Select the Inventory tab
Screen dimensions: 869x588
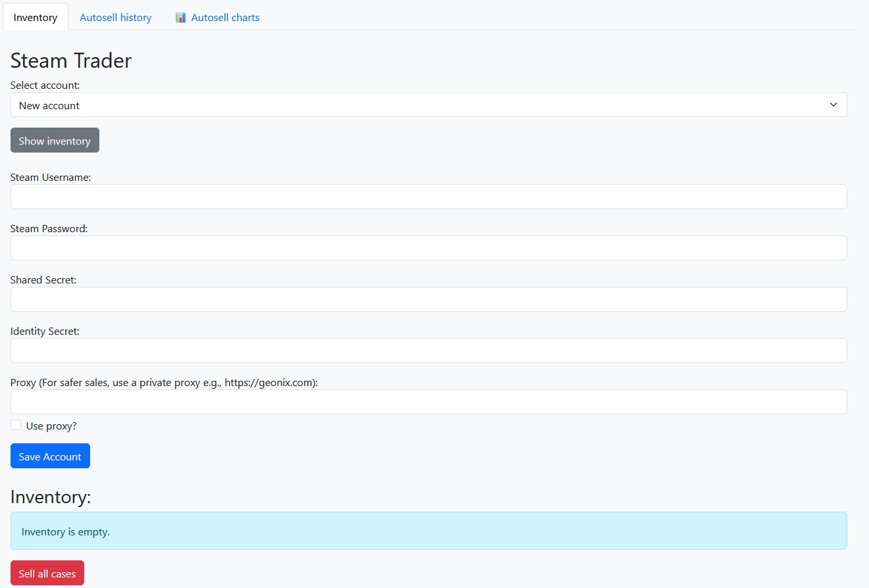pos(36,18)
